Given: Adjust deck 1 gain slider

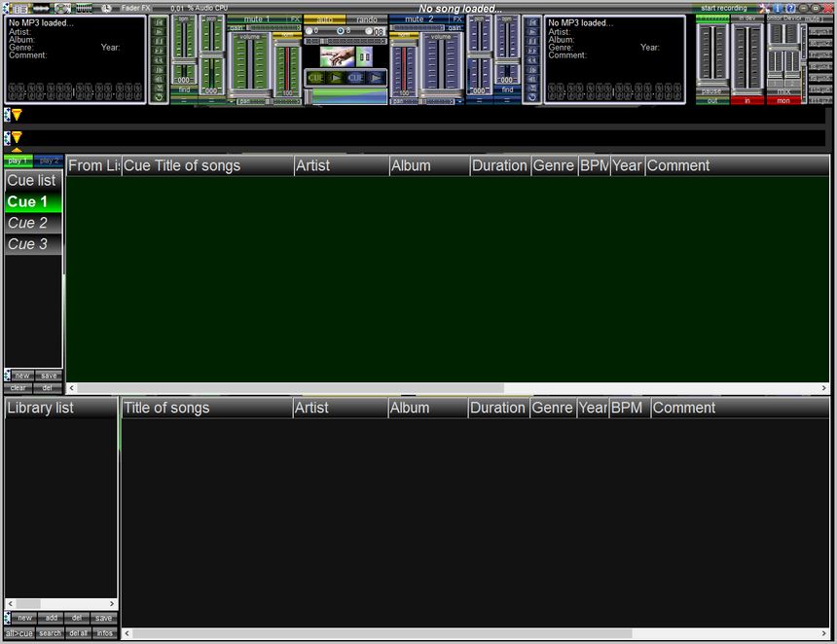Looking at the screenshot, I should coord(273,28).
